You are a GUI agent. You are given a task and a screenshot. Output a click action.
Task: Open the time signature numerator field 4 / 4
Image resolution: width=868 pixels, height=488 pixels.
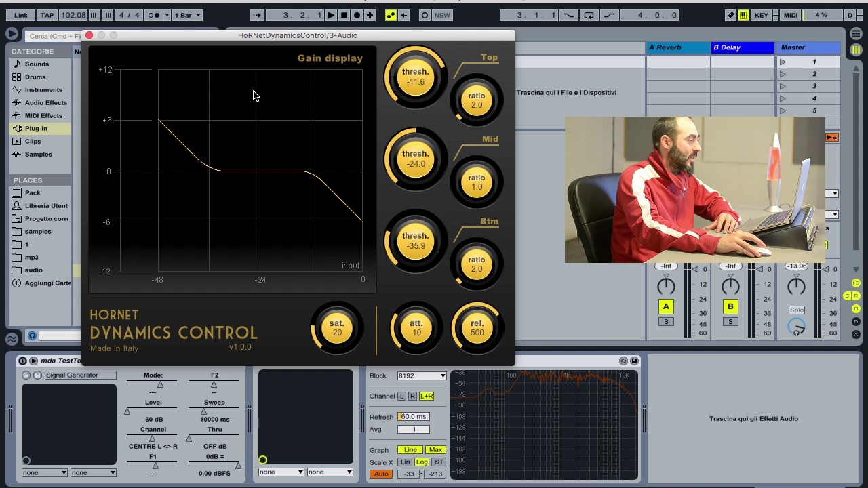point(123,15)
